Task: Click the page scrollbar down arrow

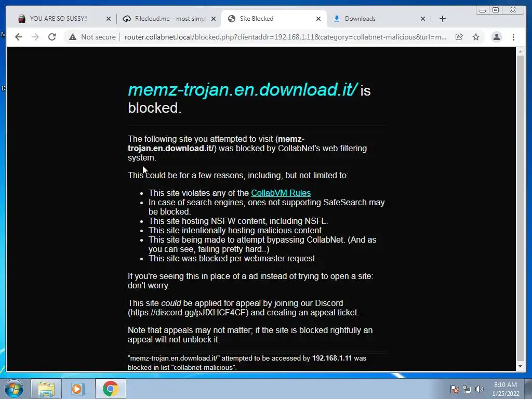Action: click(x=520, y=366)
